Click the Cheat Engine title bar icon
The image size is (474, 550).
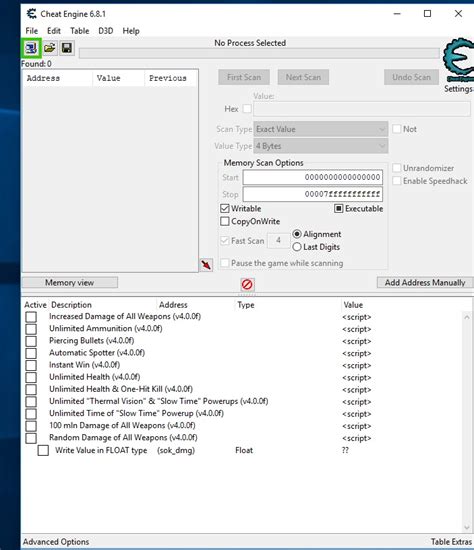point(32,14)
